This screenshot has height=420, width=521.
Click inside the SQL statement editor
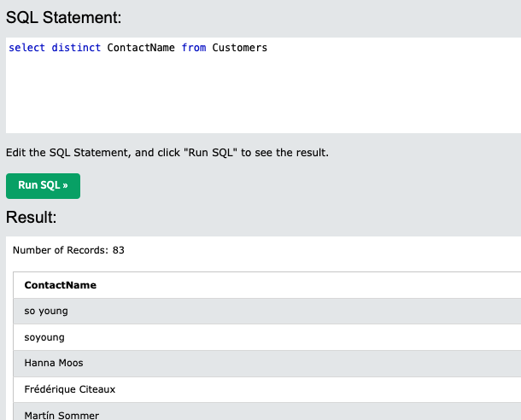pyautogui.click(x=263, y=85)
